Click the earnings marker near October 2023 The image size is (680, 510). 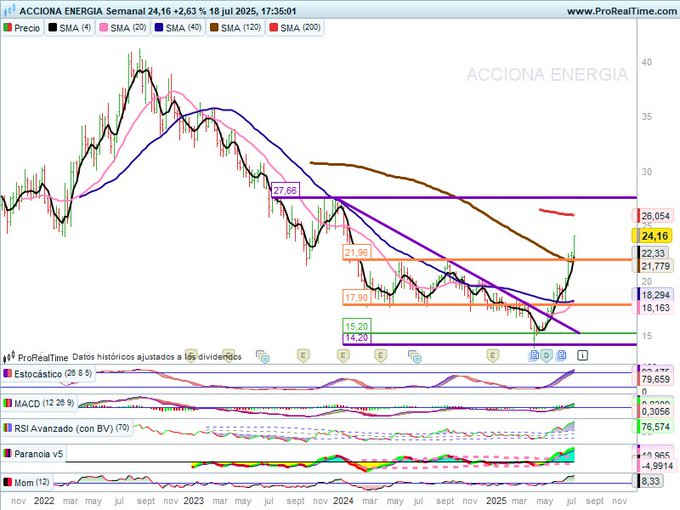tap(303, 356)
